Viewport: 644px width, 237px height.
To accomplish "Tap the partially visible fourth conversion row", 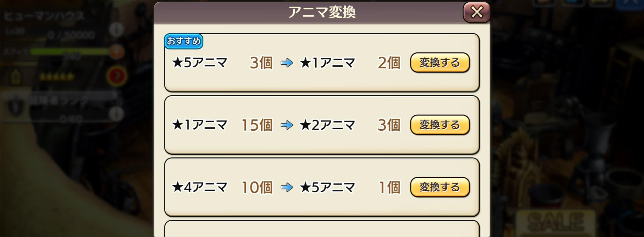I will [322, 229].
